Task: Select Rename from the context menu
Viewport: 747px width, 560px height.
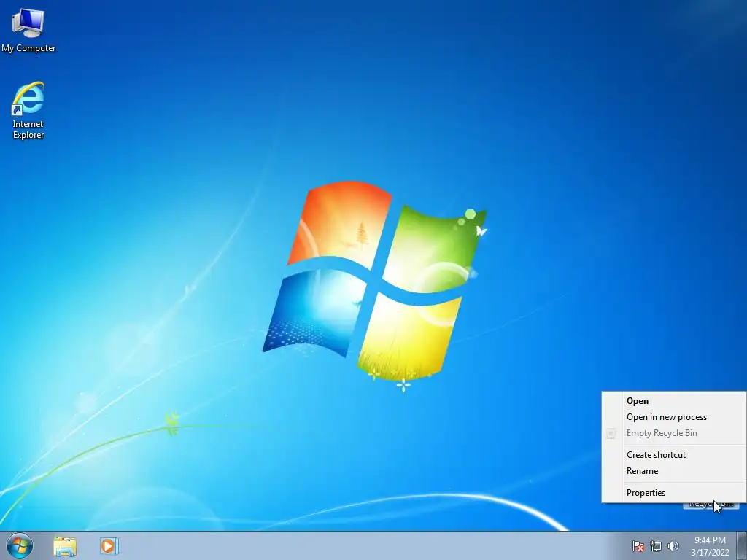Action: [673, 471]
